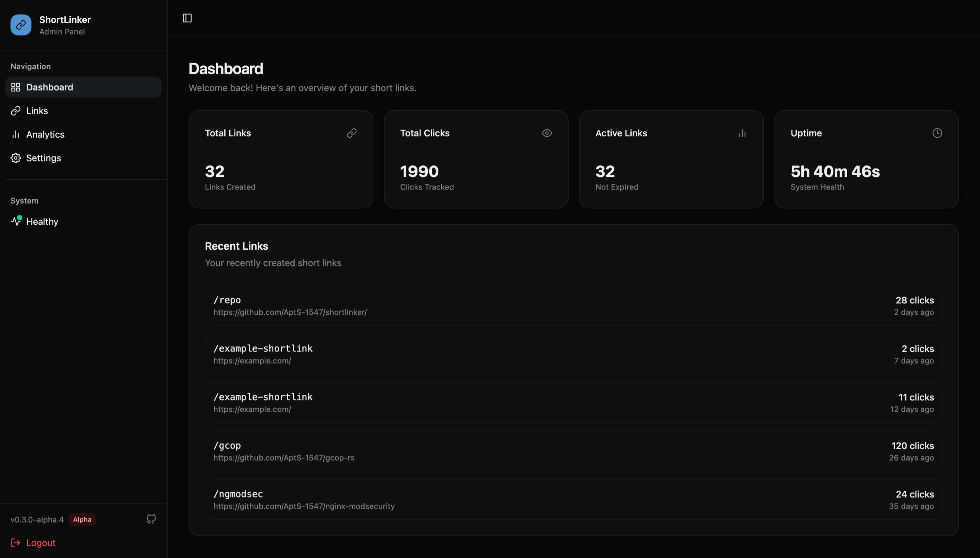Open the /ngmodsec recent link row
Image resolution: width=980 pixels, height=558 pixels.
[x=574, y=499]
